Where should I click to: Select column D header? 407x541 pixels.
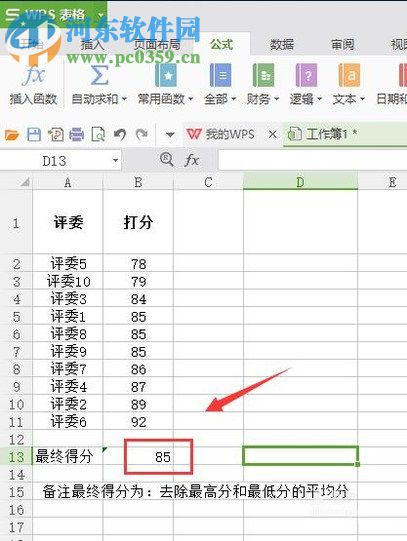point(300,182)
